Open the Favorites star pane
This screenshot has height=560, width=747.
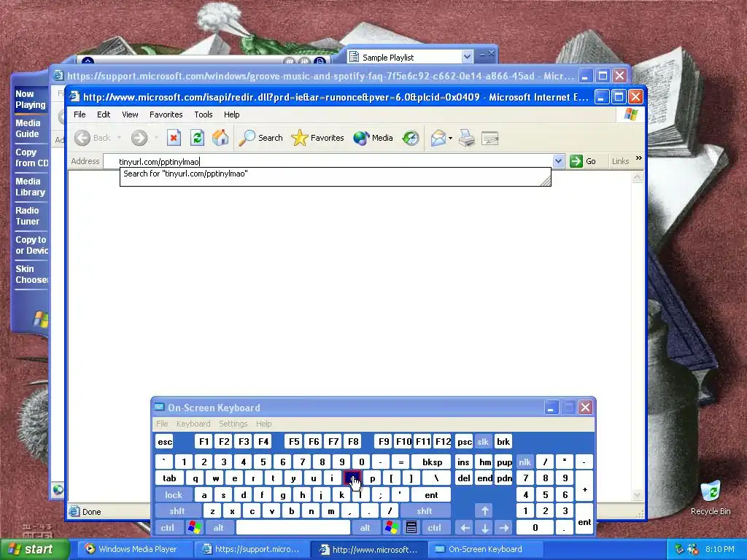(317, 138)
